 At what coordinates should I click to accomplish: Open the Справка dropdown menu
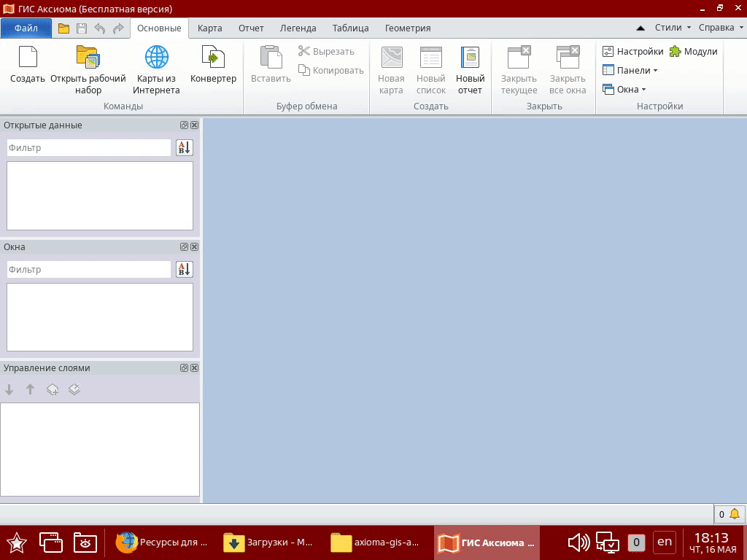coord(721,28)
